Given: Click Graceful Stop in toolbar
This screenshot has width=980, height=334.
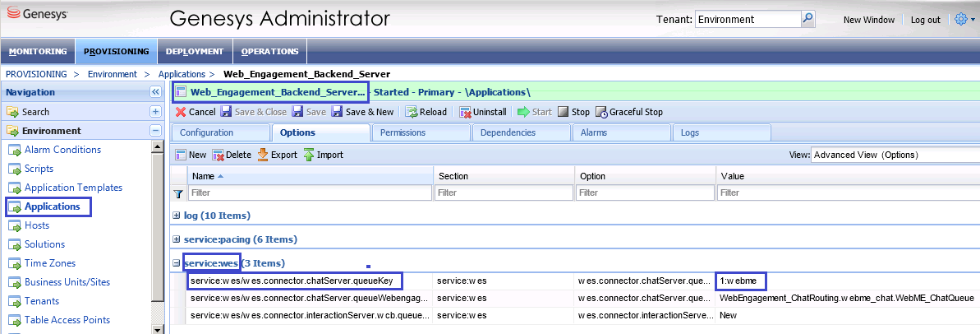Looking at the screenshot, I should [x=629, y=112].
